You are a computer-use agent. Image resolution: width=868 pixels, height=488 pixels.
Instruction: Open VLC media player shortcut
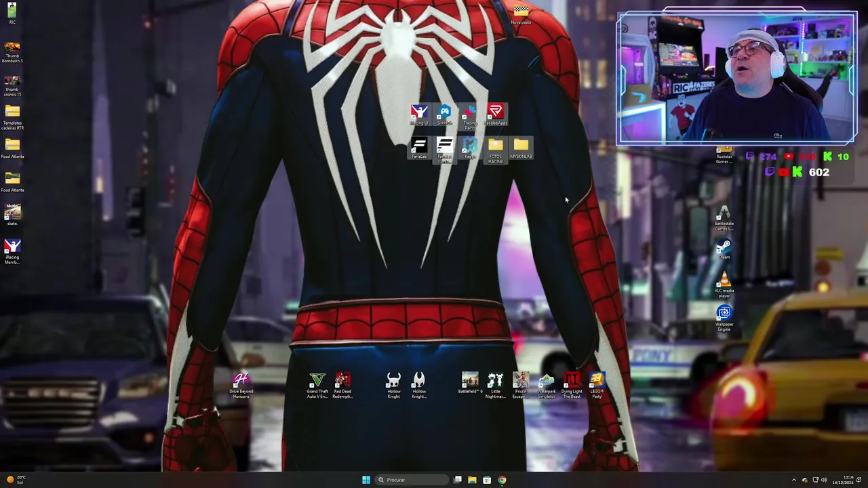click(724, 285)
